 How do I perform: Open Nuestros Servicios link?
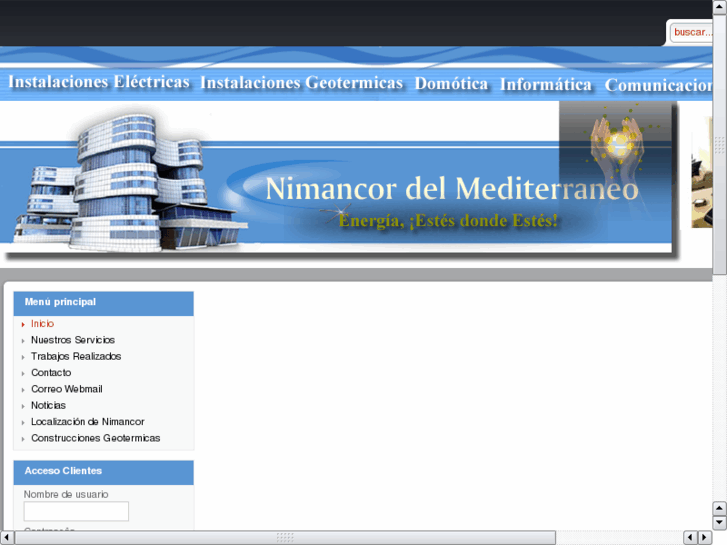point(73,340)
